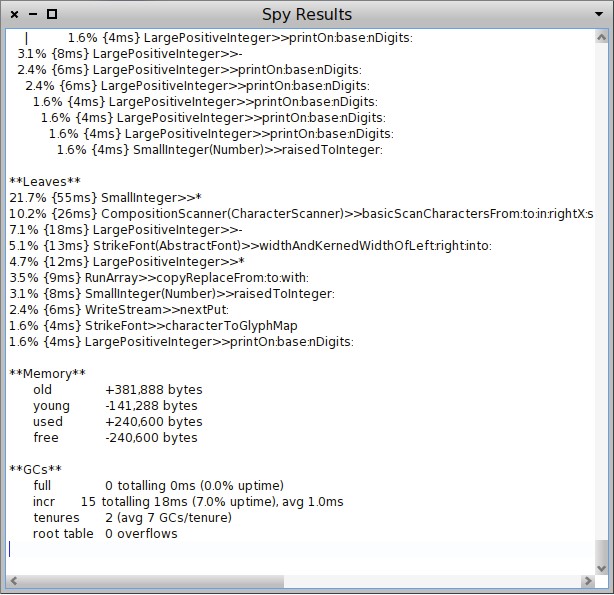
Task: Close the Spy Results window
Action: (14, 14)
